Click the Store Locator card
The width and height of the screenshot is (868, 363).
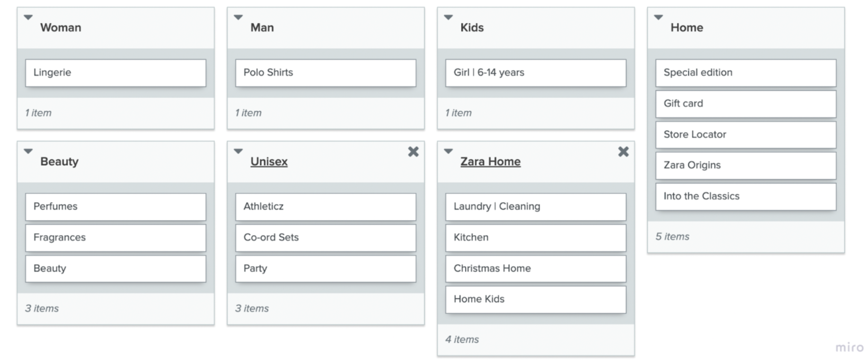coord(745,135)
